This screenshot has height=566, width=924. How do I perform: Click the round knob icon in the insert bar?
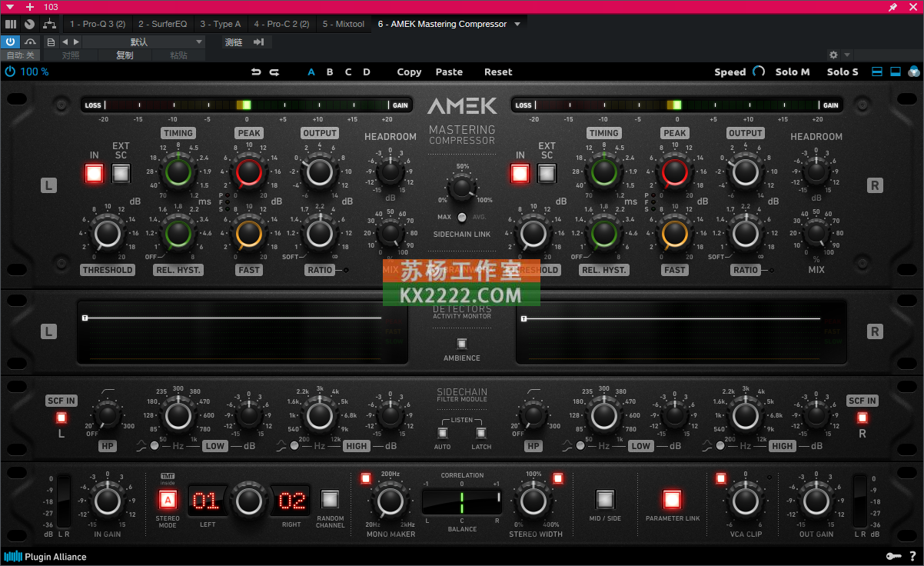[29, 24]
